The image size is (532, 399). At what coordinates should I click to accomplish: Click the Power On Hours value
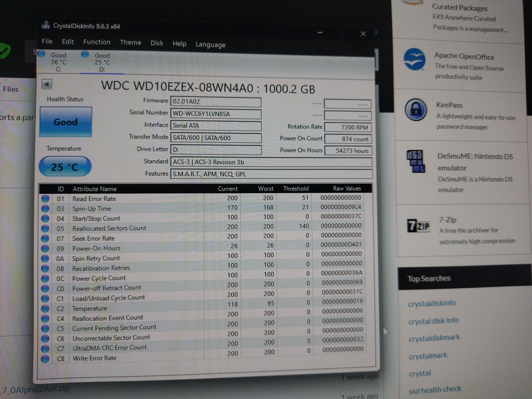348,151
